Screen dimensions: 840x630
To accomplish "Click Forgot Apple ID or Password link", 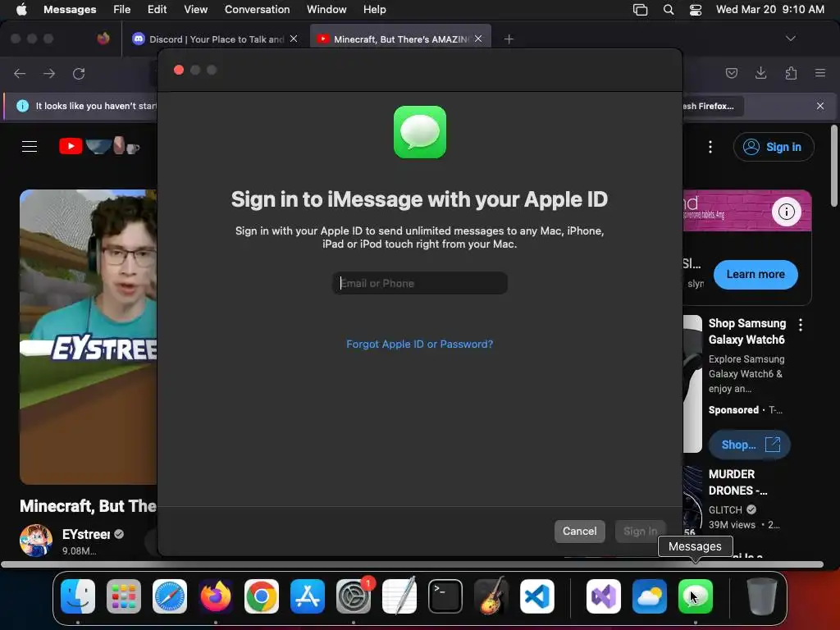I will point(419,344).
